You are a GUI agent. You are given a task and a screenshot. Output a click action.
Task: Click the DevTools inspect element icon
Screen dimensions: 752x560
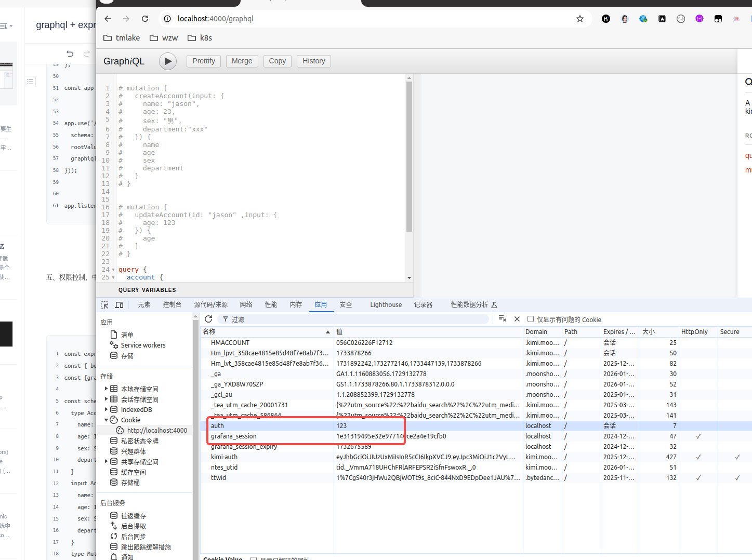pyautogui.click(x=104, y=305)
